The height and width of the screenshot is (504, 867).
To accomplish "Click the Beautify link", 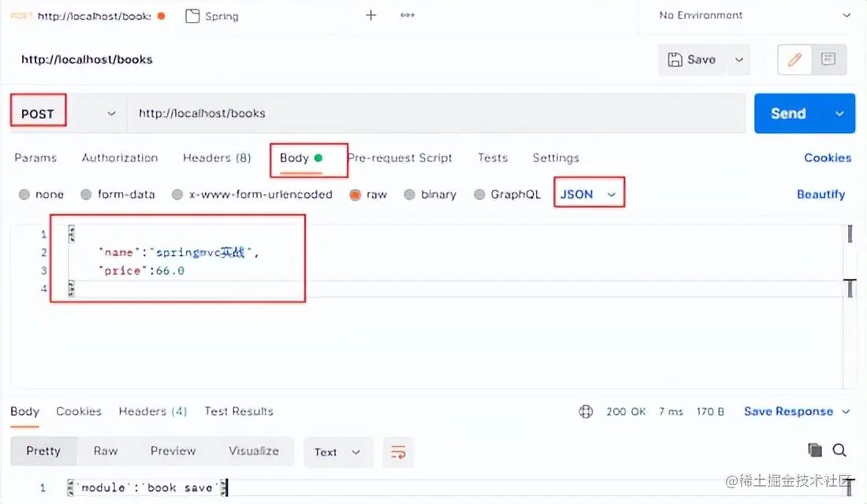I will point(820,195).
